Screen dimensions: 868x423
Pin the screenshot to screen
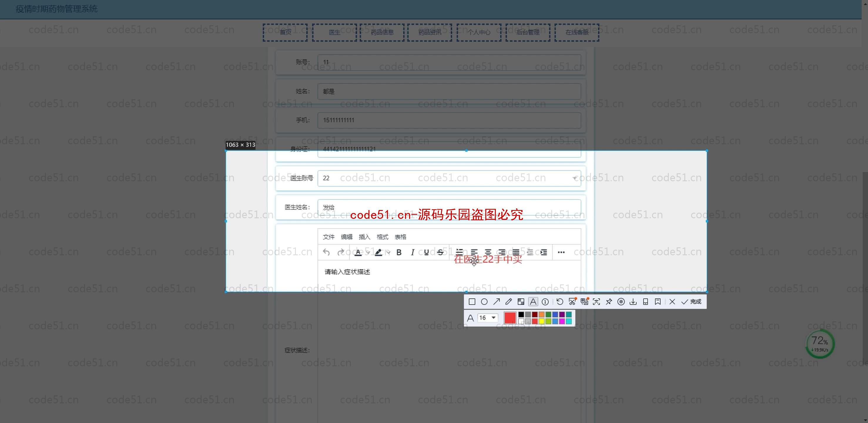609,302
